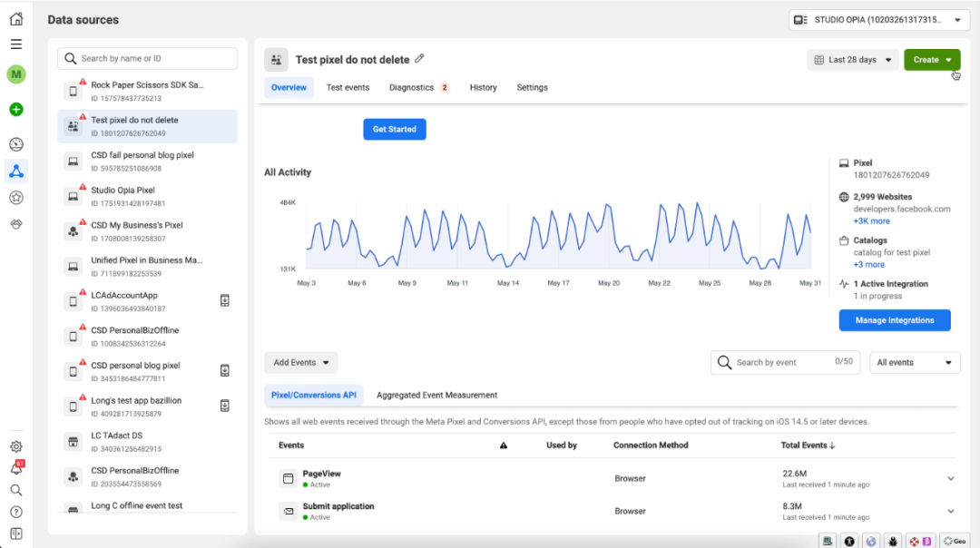Screen dimensions: 980x548
Task: Open the All events filter dropdown
Action: coord(914,363)
